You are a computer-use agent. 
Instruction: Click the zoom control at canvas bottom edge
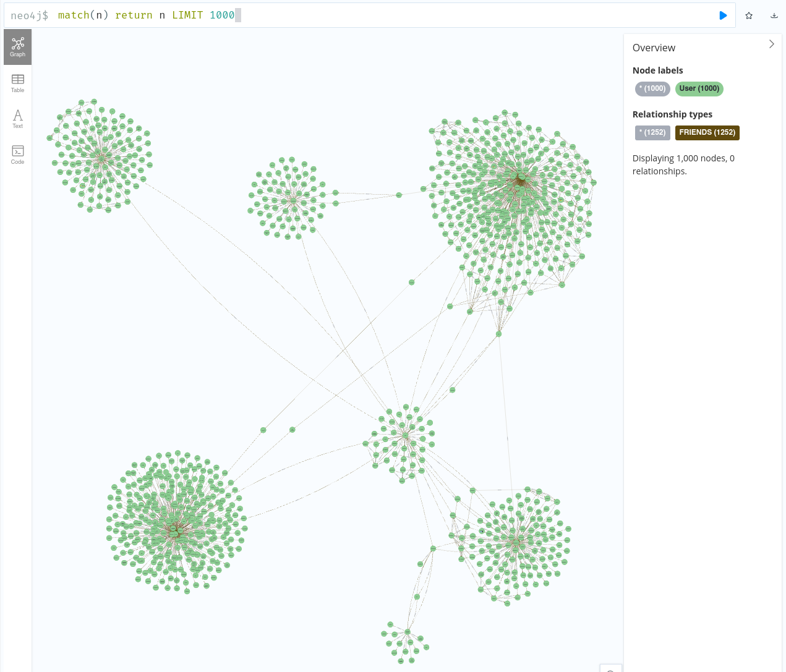pos(610,668)
